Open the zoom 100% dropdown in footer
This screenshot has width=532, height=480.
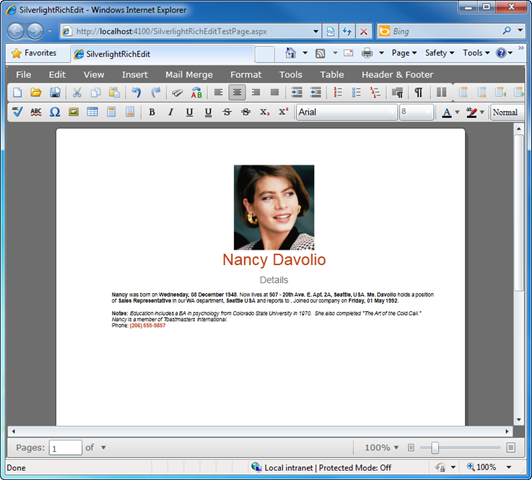pos(381,448)
